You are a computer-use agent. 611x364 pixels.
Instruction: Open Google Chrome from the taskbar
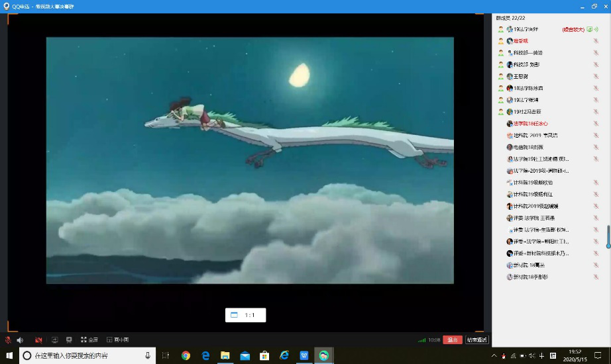(x=186, y=355)
